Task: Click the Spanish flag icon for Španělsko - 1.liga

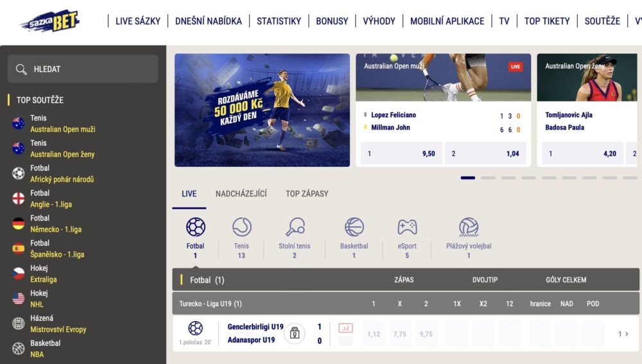Action: (x=19, y=248)
